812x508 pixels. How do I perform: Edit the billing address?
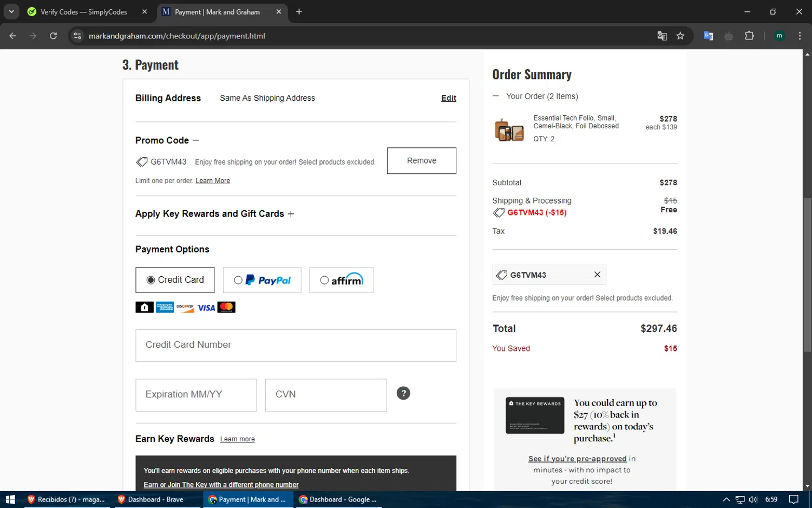coord(449,98)
